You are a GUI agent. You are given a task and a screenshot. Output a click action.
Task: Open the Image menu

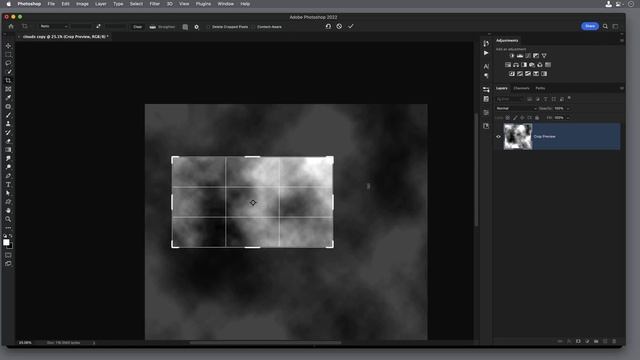tap(82, 4)
